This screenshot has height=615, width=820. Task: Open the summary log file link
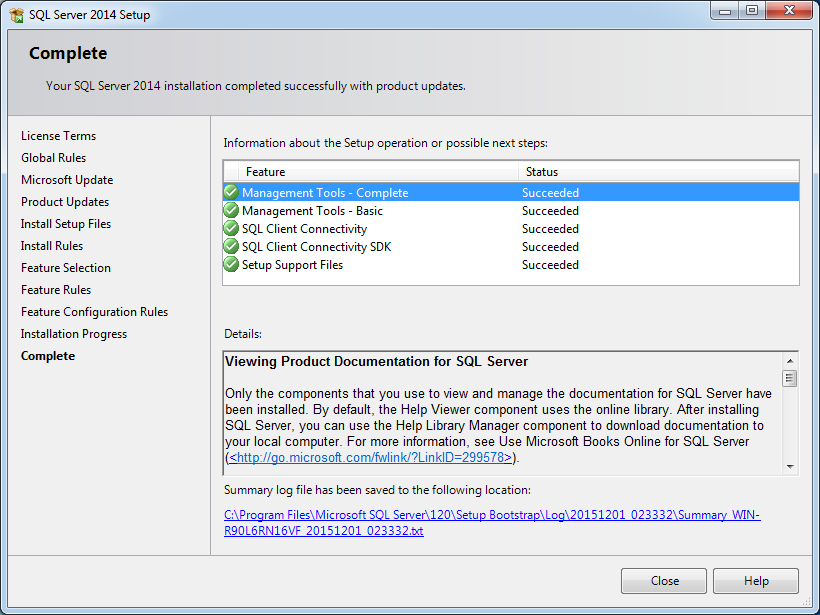click(492, 523)
